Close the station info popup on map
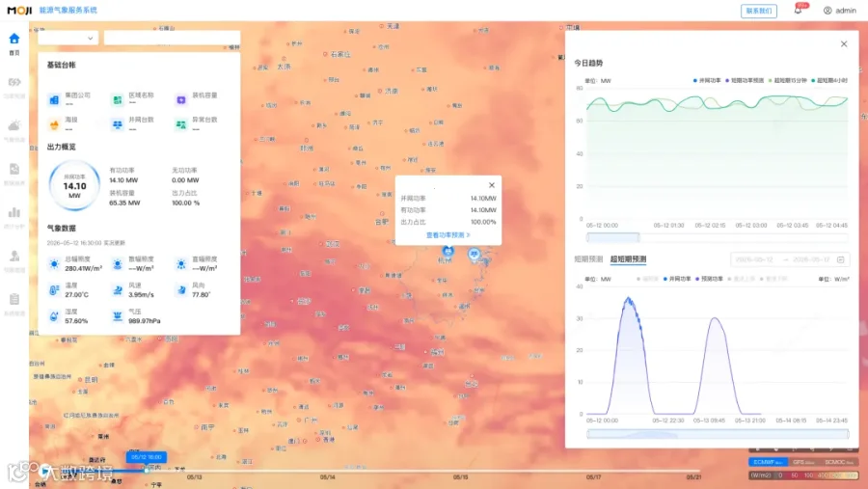Screen dimensions: 868x489 pyautogui.click(x=492, y=185)
